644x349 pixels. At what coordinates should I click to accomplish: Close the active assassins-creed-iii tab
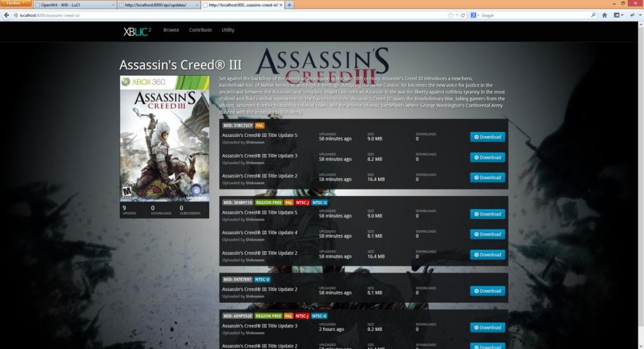[x=281, y=5]
